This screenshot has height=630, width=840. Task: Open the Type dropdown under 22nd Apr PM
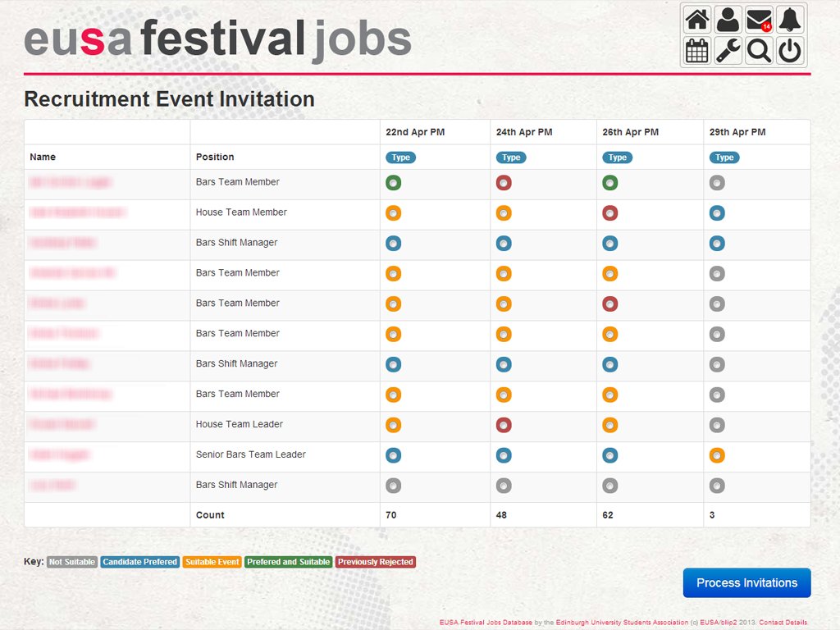click(x=400, y=157)
